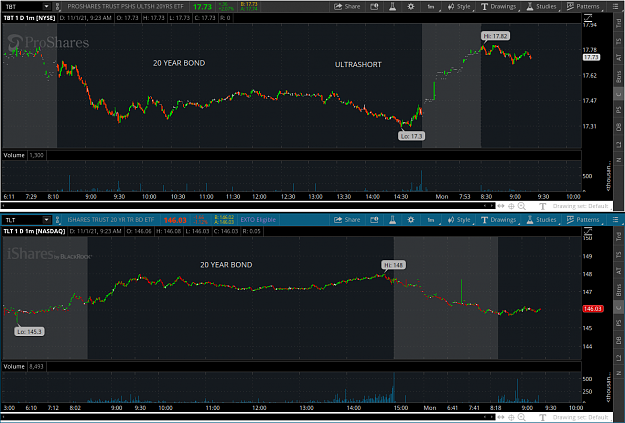625x423 pixels.
Task: Open the camera icon on TBT toolbar
Action: (x=374, y=6)
